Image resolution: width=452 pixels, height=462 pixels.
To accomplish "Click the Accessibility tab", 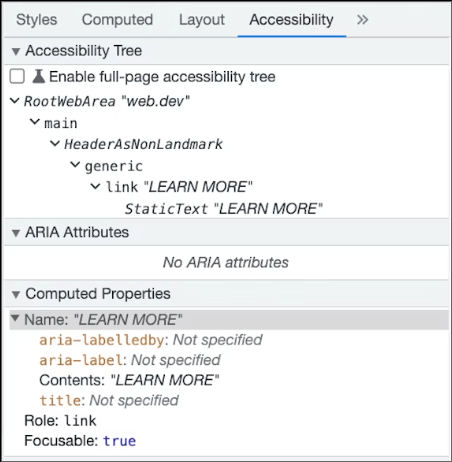I will coord(291,20).
